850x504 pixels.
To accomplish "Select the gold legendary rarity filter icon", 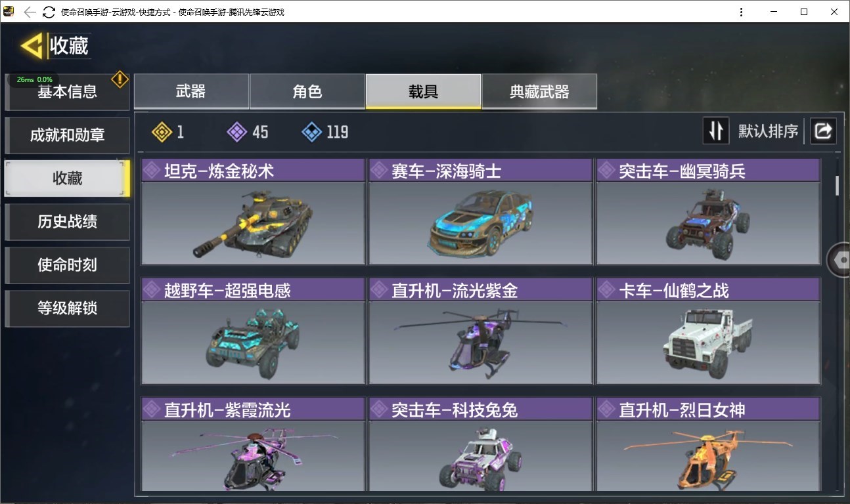I will coord(162,132).
